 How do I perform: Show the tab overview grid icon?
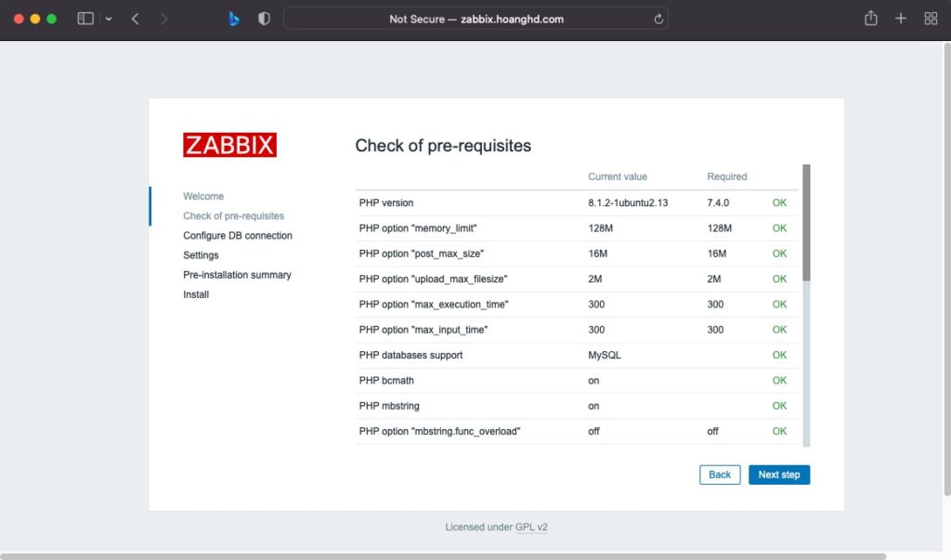pyautogui.click(x=931, y=19)
